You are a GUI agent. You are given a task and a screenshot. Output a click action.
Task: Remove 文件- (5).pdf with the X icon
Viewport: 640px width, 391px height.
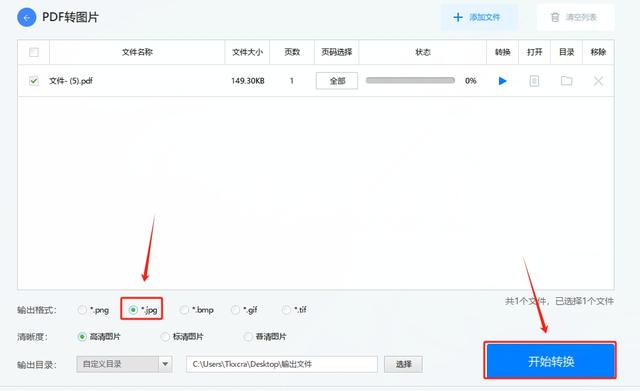point(598,81)
